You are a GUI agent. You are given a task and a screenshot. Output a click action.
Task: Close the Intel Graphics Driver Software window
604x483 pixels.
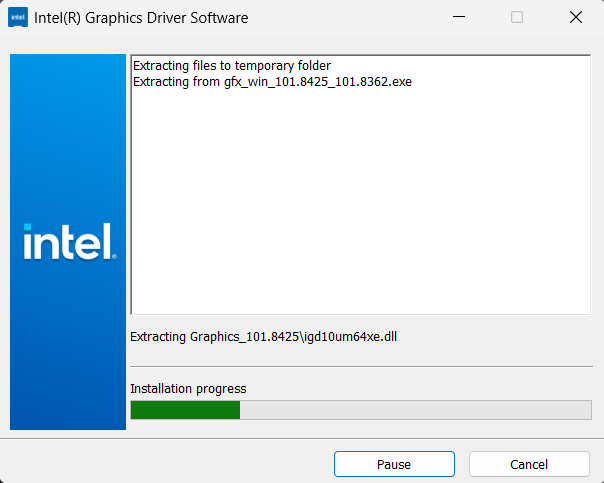pos(576,17)
